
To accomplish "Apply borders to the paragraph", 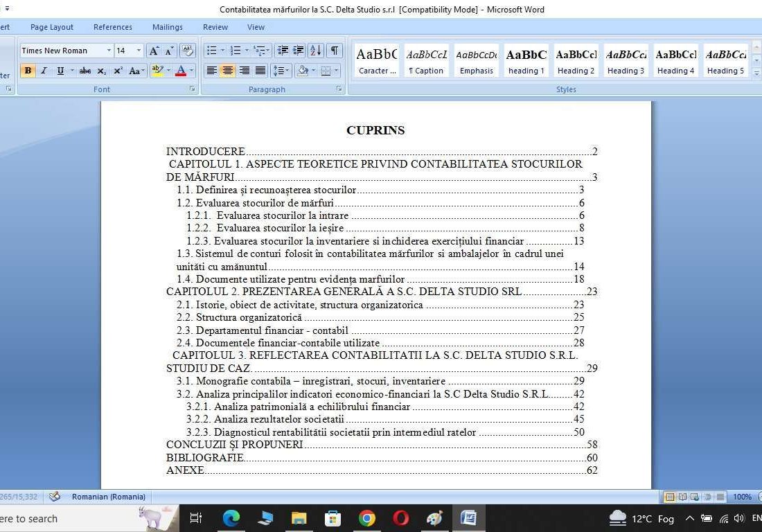I will click(326, 71).
